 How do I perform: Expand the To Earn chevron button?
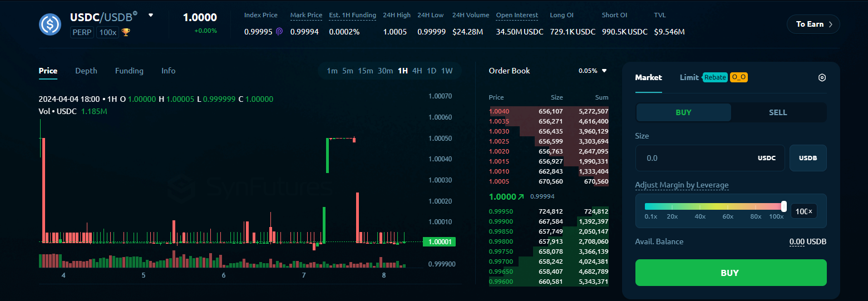pyautogui.click(x=813, y=24)
